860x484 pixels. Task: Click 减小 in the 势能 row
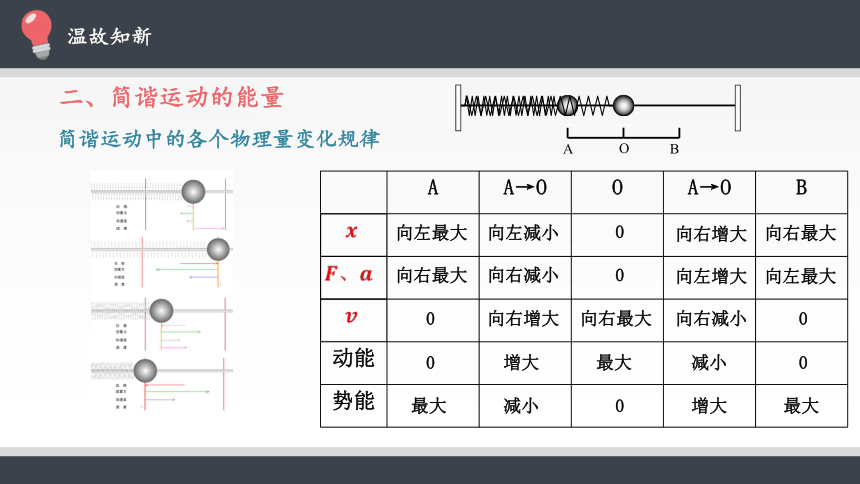521,406
